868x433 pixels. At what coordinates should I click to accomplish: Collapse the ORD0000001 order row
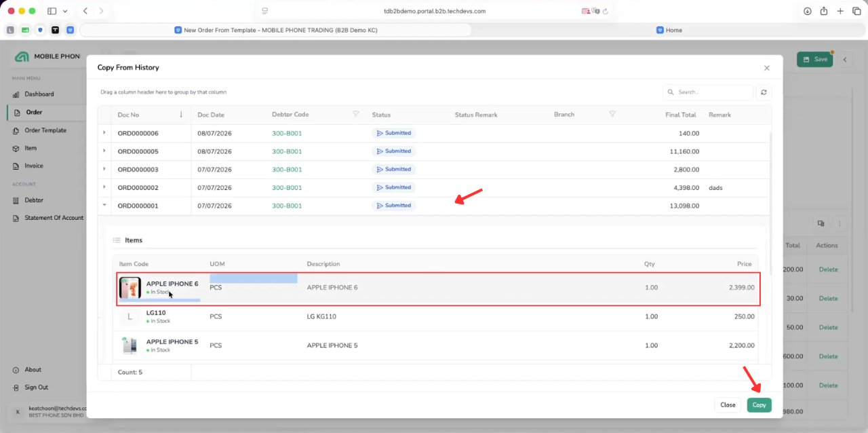click(x=104, y=205)
